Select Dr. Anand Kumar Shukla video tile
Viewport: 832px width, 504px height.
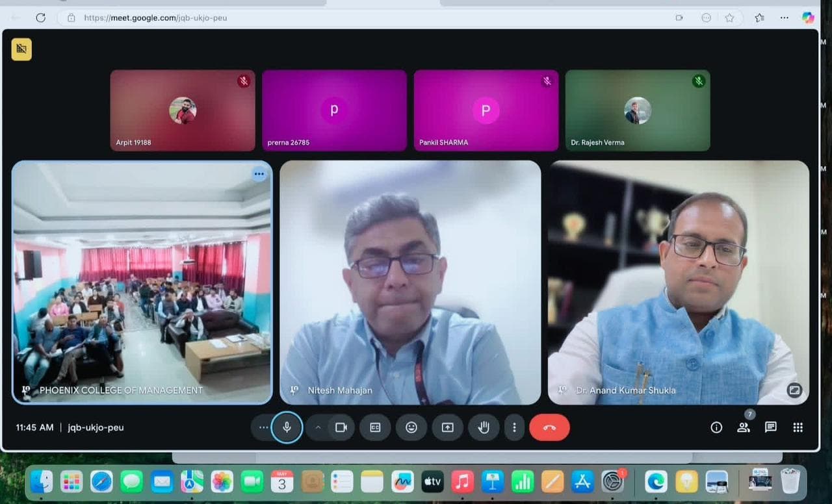[x=679, y=283]
